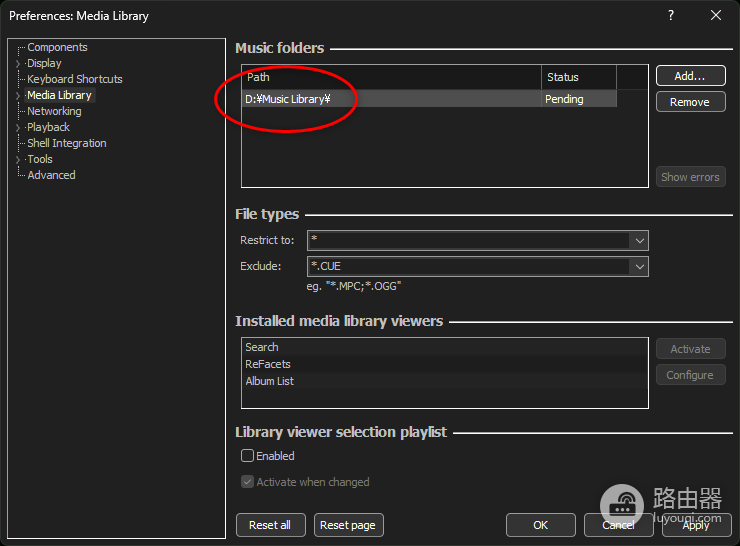
Task: Open the Shell Integration page
Action: [x=67, y=143]
